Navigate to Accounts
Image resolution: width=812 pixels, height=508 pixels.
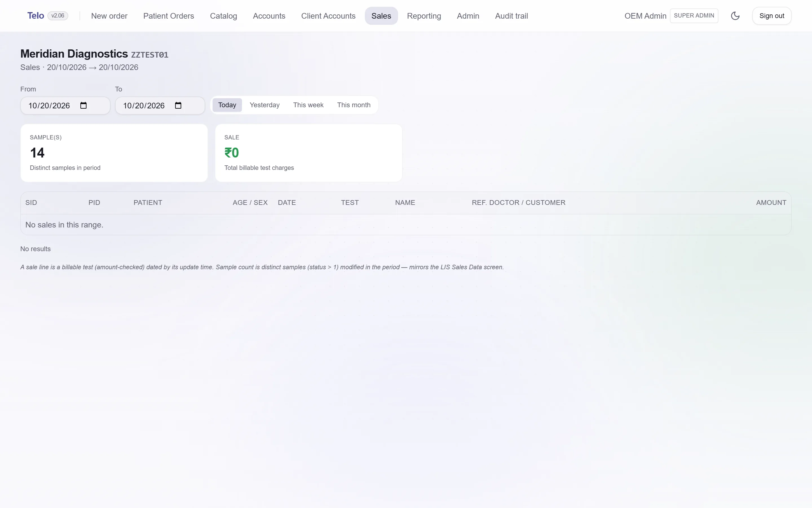269,16
